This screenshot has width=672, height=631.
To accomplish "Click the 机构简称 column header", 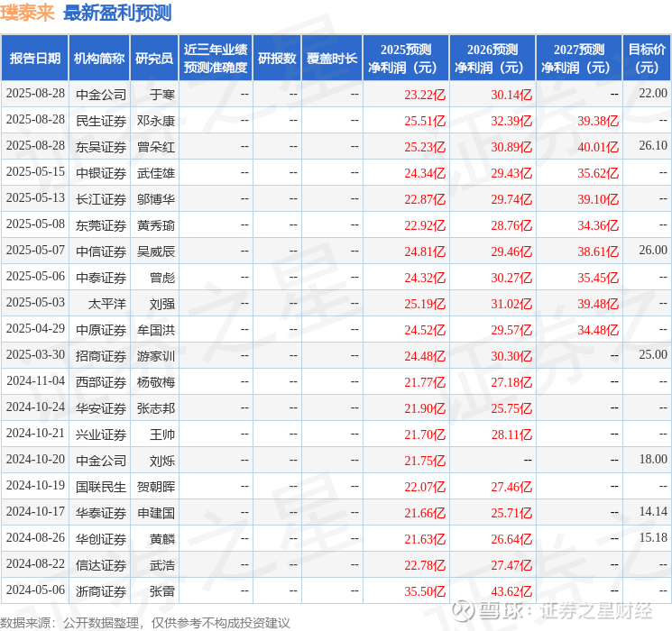I will [99, 59].
